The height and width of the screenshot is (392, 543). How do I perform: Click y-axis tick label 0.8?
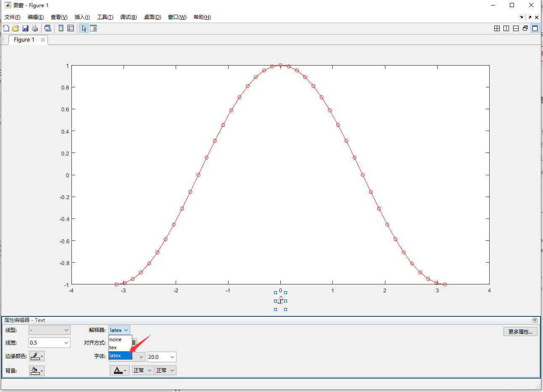pyautogui.click(x=65, y=87)
